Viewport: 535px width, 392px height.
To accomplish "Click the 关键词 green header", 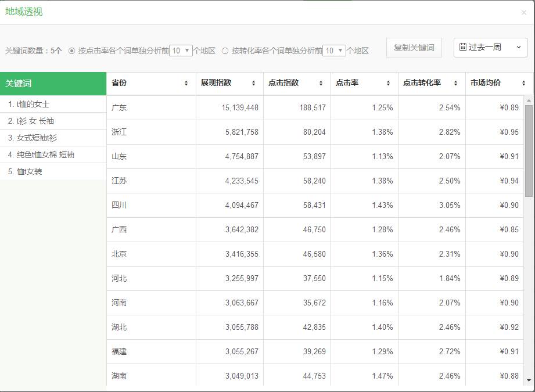I will click(53, 84).
